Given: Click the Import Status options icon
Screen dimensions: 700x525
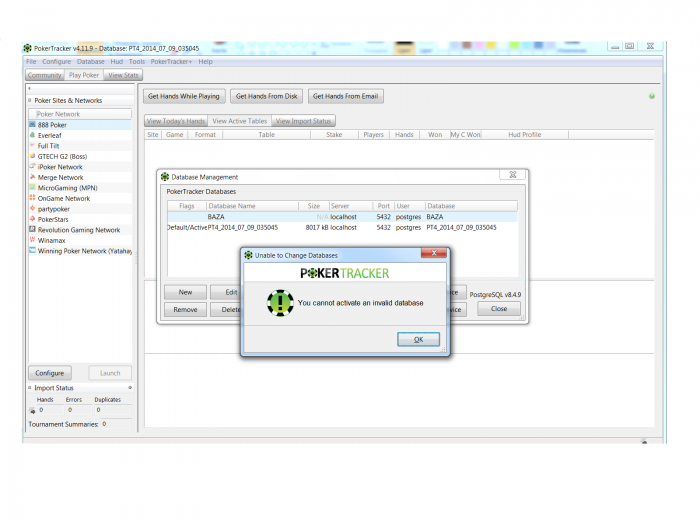Looking at the screenshot, I should click(x=130, y=388).
